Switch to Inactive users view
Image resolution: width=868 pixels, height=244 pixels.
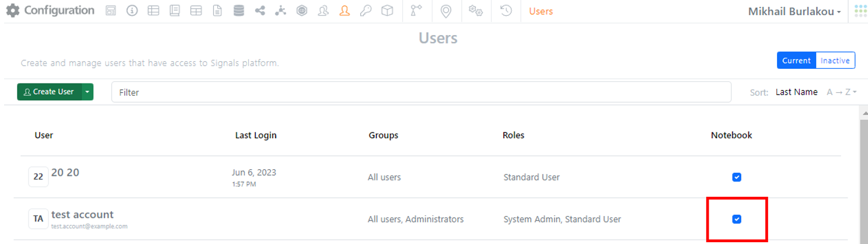tap(835, 61)
